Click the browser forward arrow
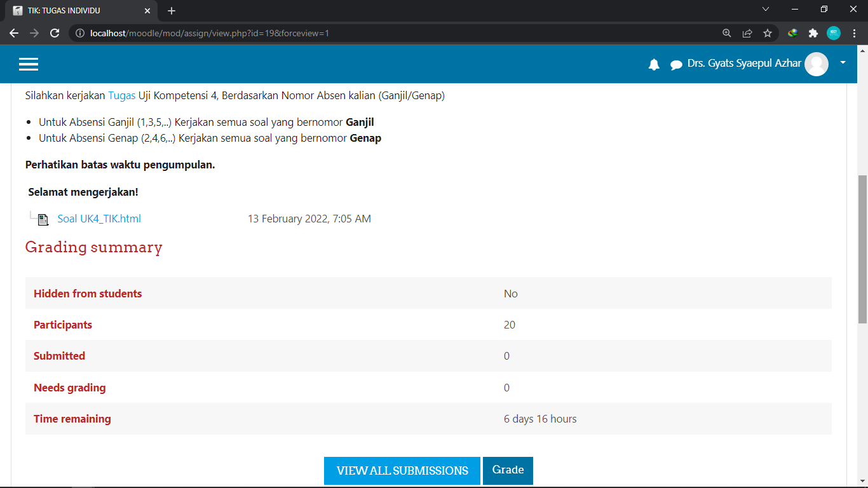 [x=34, y=33]
